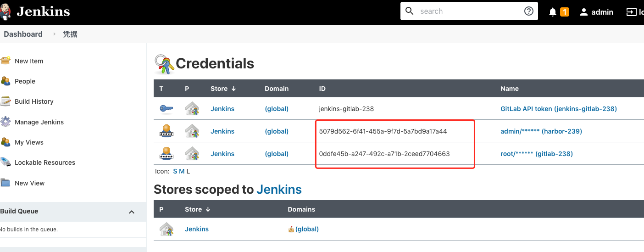
Task: Open the notifications bell icon
Action: 553,12
